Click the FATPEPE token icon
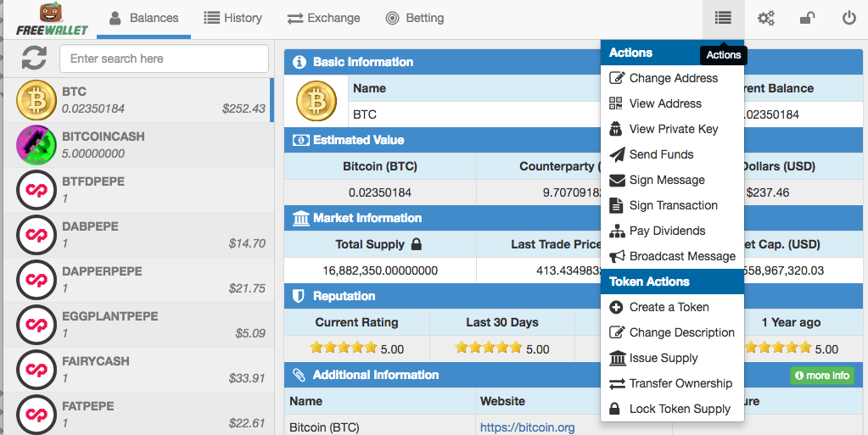 36,414
